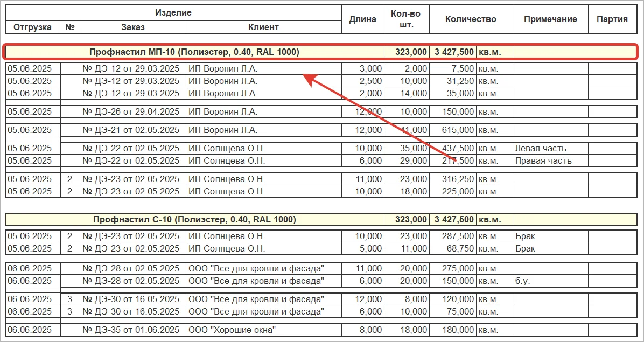
Task: Click piece count 29,000
Action: tap(407, 160)
